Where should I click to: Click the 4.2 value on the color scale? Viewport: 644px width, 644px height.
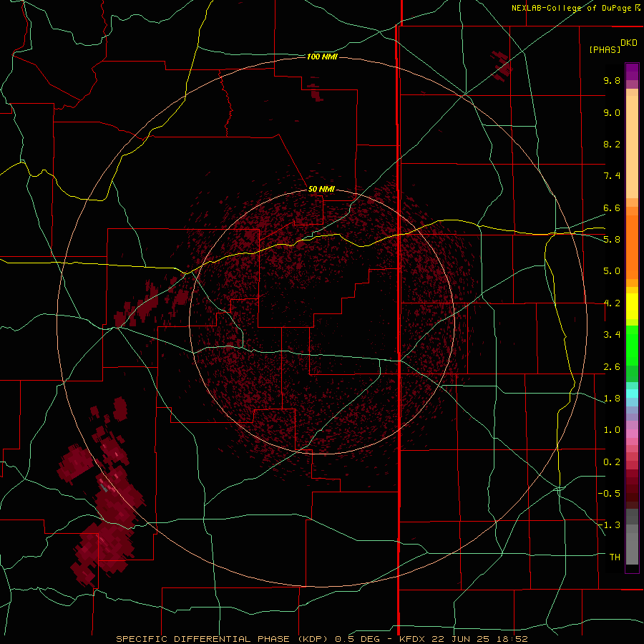612,303
